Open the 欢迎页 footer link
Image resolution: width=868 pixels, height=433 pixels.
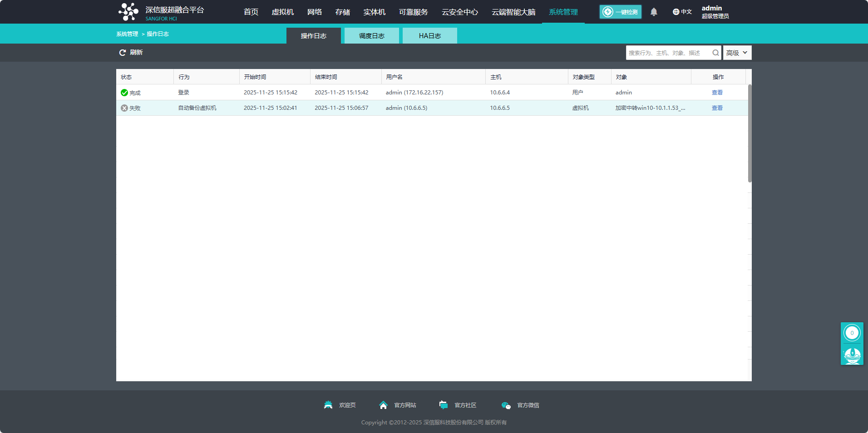coord(347,405)
